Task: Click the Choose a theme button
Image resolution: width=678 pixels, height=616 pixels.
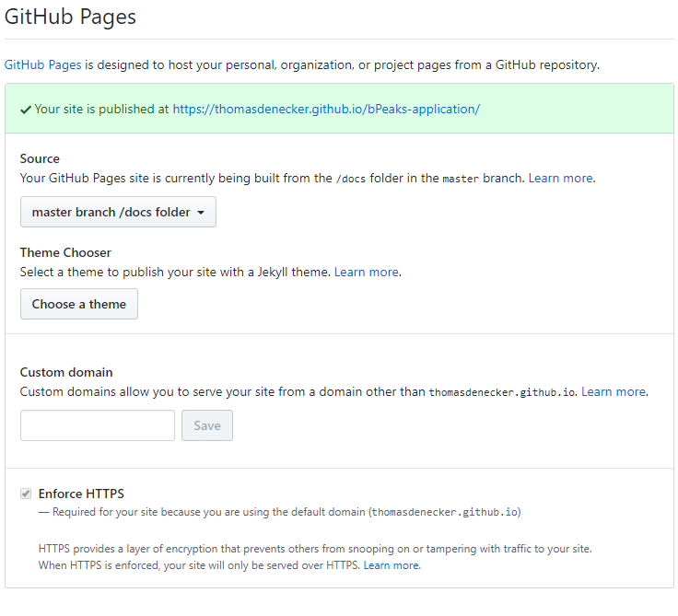Action: [x=79, y=304]
